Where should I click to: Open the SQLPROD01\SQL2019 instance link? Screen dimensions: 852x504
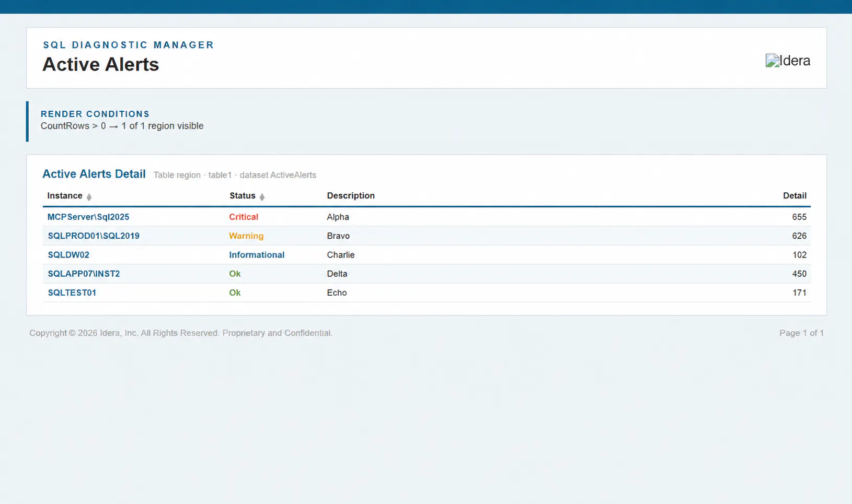tap(94, 236)
